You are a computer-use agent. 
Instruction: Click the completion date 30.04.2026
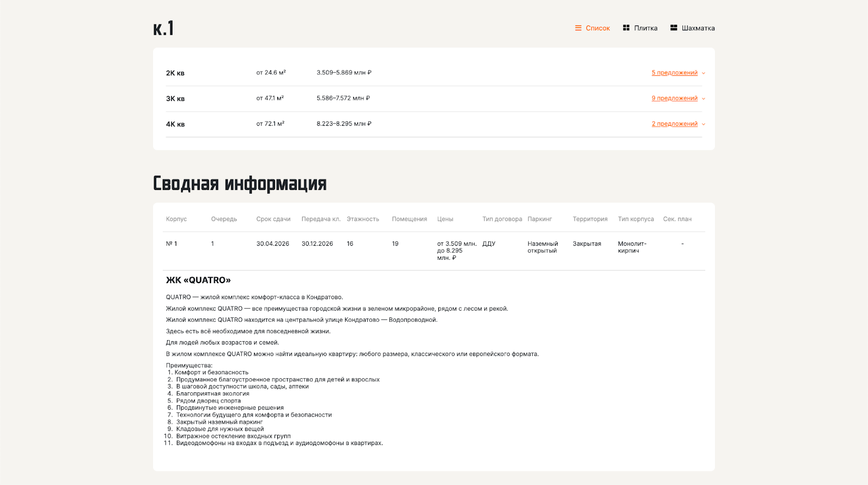click(x=273, y=244)
